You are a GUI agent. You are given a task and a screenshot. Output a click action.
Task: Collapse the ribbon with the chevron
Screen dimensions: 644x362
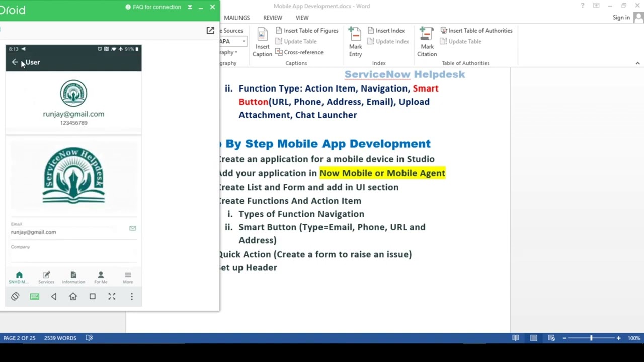pyautogui.click(x=637, y=63)
